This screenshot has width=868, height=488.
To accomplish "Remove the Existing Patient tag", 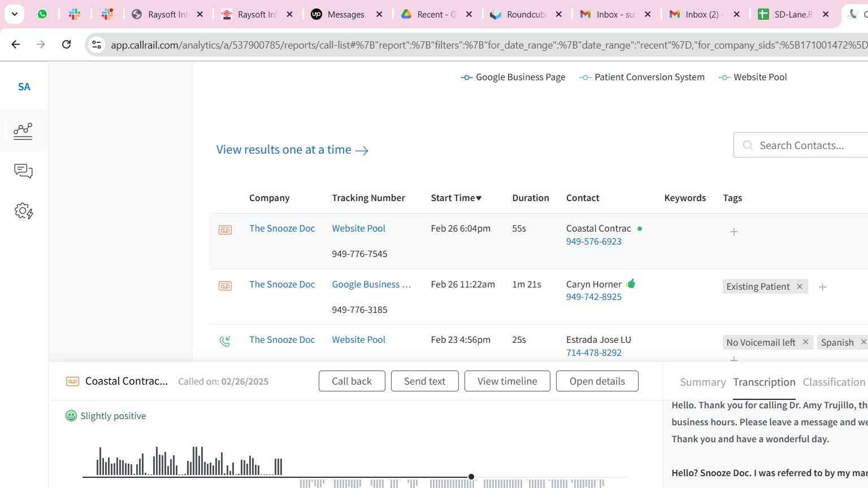I will (800, 286).
